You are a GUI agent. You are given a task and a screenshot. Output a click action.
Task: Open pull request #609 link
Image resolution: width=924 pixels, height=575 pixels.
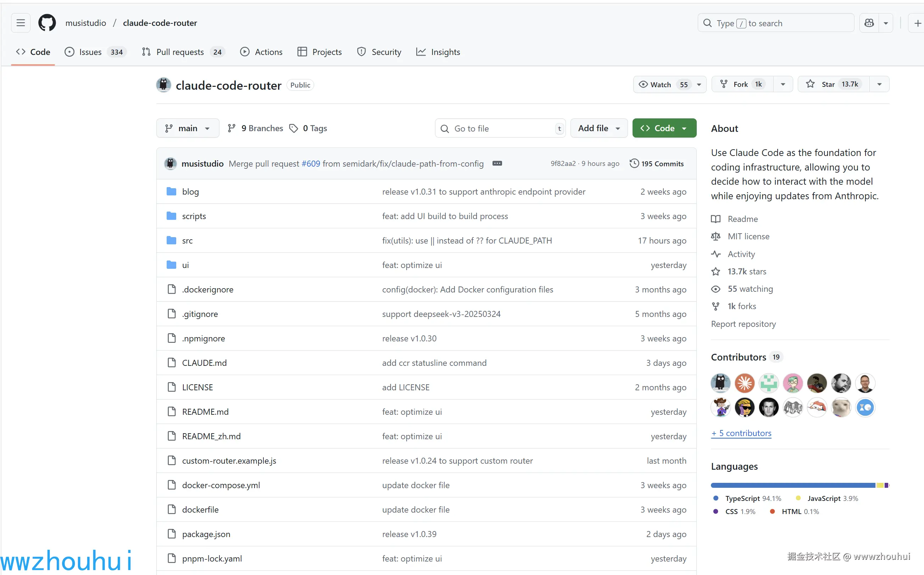311,164
